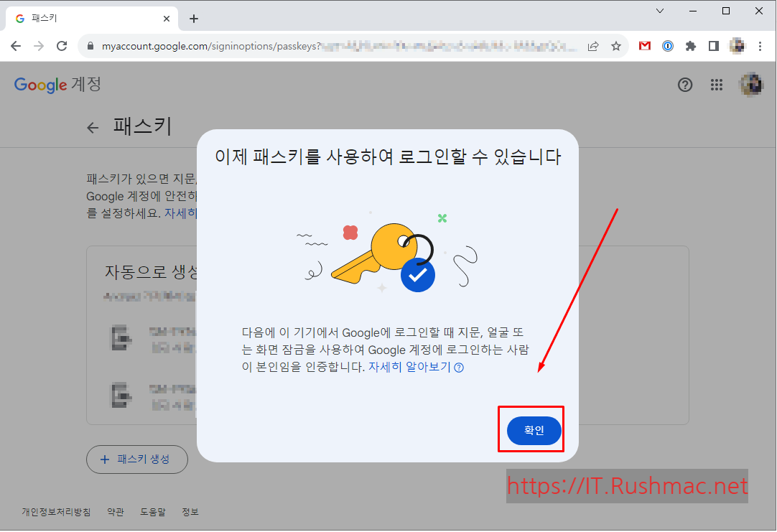The height and width of the screenshot is (532, 777).
Task: Open a new browser tab
Action: pyautogui.click(x=193, y=18)
